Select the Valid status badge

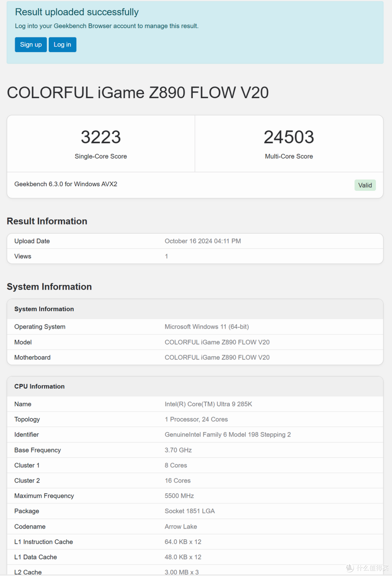click(365, 185)
